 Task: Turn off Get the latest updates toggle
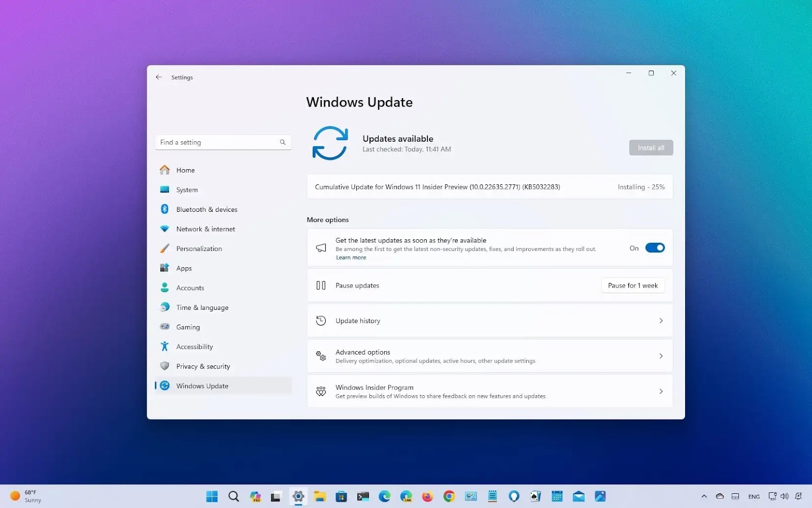(x=655, y=248)
